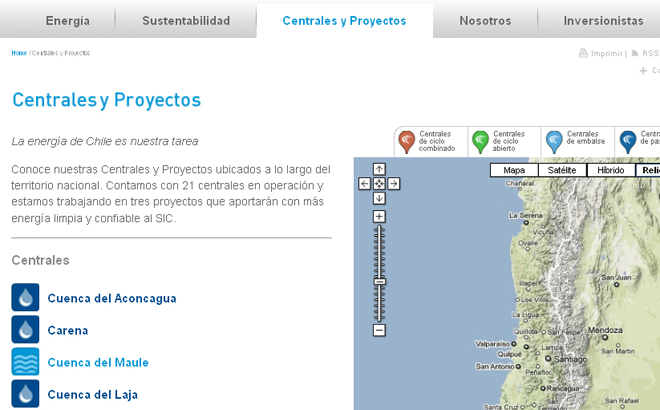The image size is (660, 410).
Task: Follow the Home breadcrumb link
Action: (19, 53)
